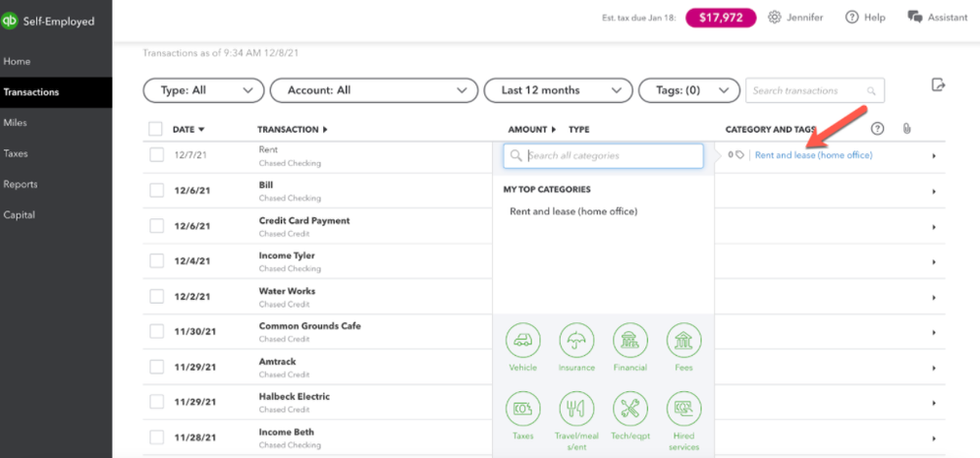Expand the Amtrack row arrow
The image size is (980, 458).
(933, 368)
